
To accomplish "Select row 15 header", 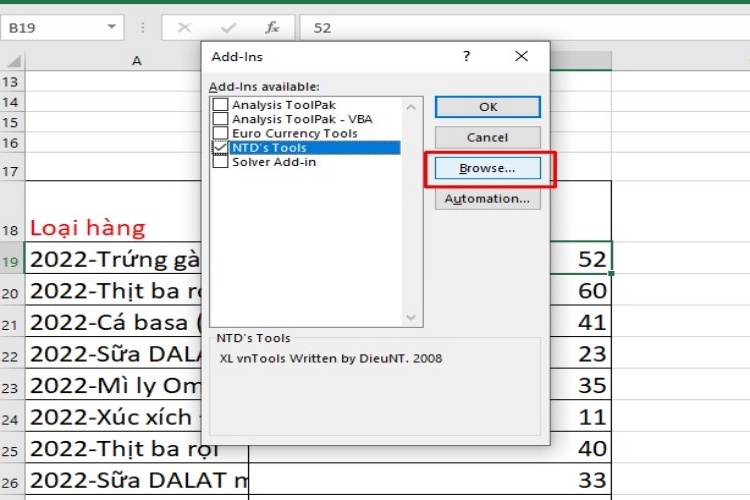I will click(11, 123).
